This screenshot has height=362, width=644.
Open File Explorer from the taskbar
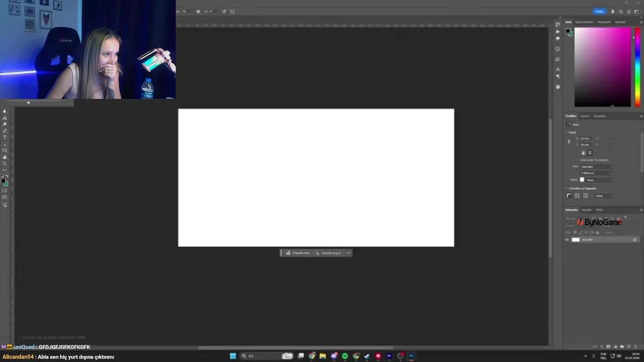(323, 356)
